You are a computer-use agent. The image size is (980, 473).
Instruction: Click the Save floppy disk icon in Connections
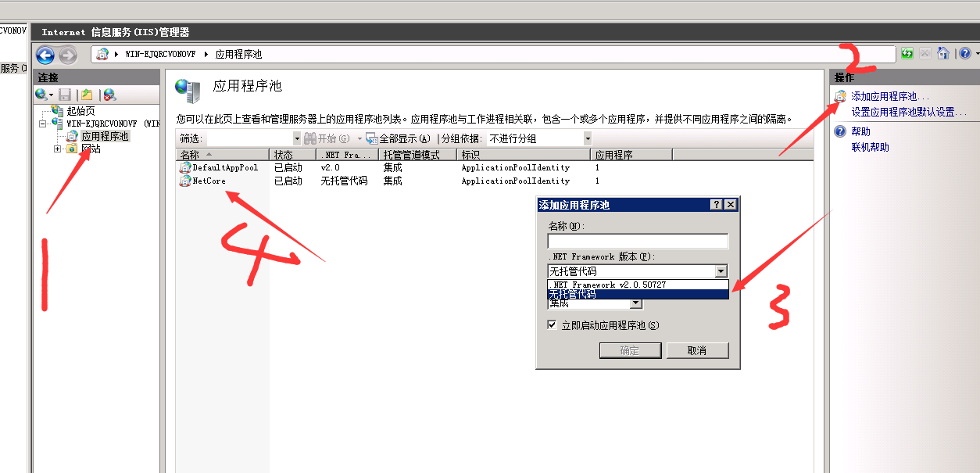tap(66, 94)
